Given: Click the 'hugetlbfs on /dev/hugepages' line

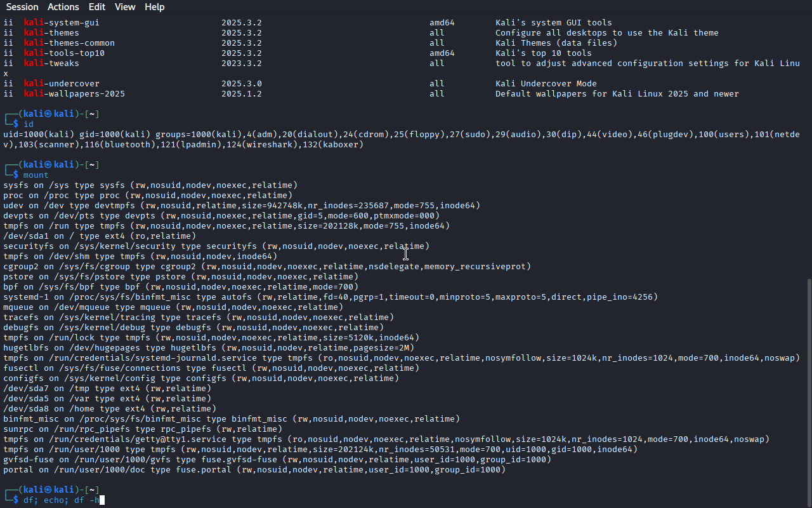Looking at the screenshot, I should tap(209, 348).
